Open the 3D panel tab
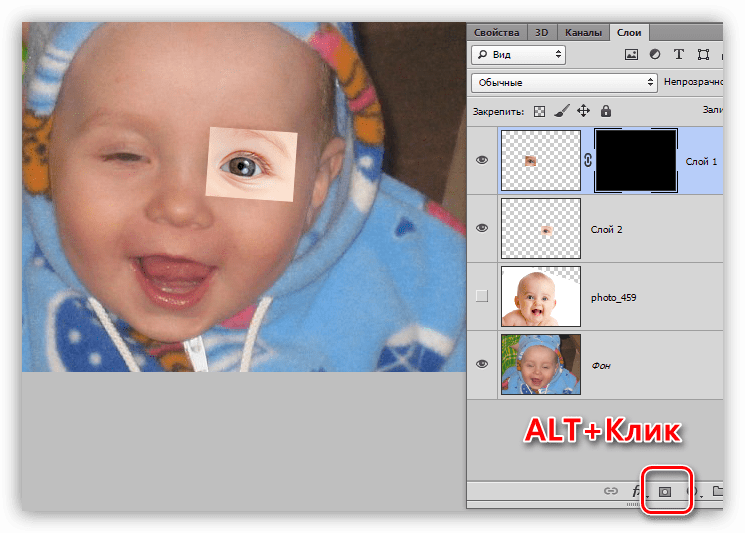Image resolution: width=745 pixels, height=533 pixels. click(x=541, y=32)
